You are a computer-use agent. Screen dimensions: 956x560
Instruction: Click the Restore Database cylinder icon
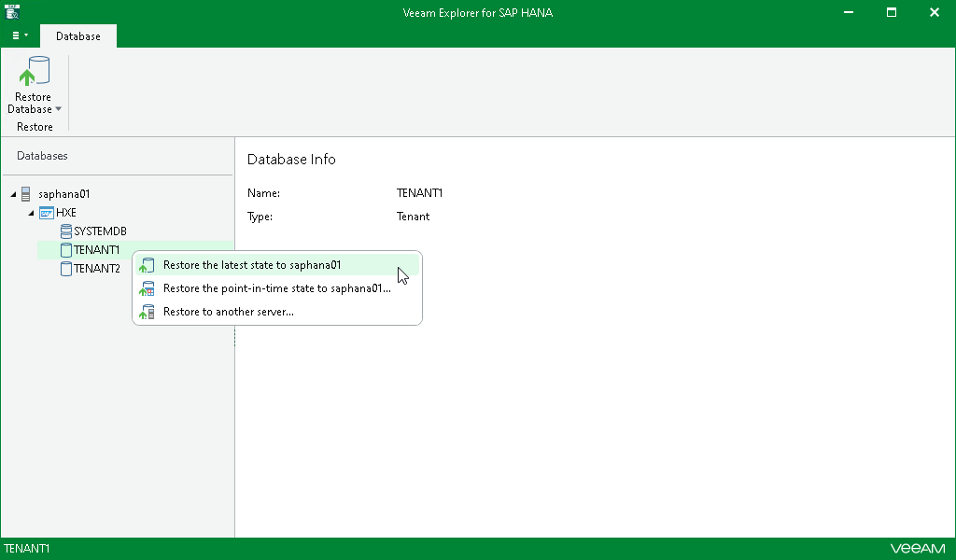pyautogui.click(x=35, y=71)
